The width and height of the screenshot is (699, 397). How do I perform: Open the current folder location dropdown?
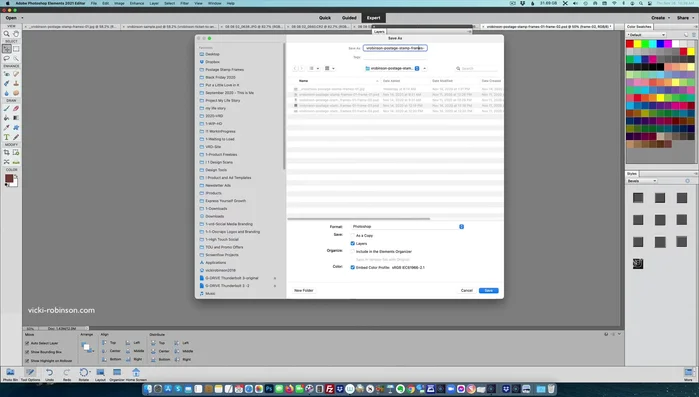coord(392,68)
